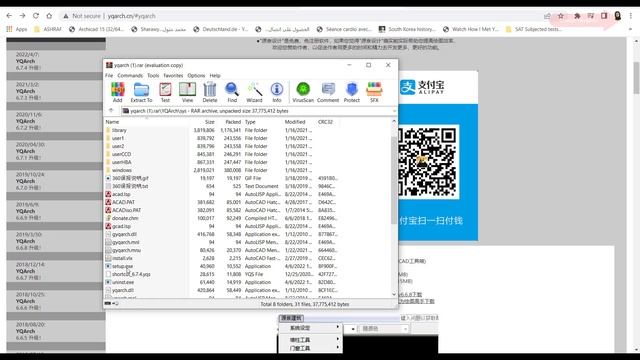Open the South Korea history bookmark
This screenshot has height=360, width=640.
tap(407, 29)
